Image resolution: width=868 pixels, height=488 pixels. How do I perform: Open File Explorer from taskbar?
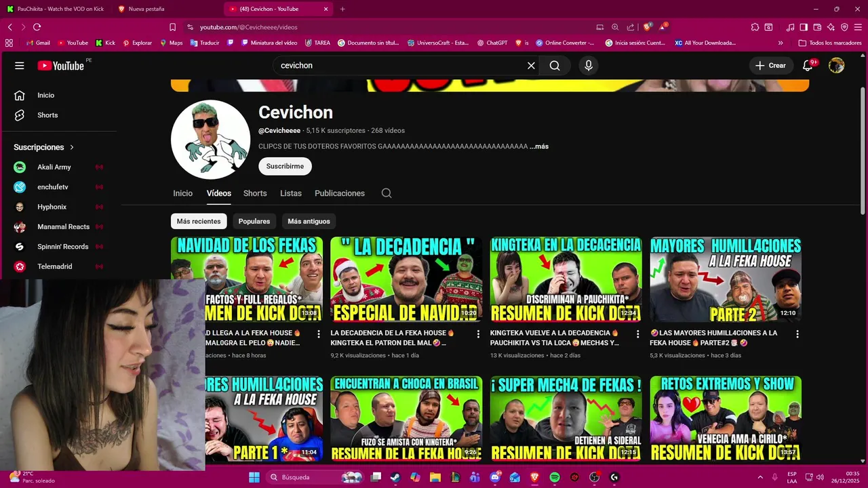click(435, 477)
